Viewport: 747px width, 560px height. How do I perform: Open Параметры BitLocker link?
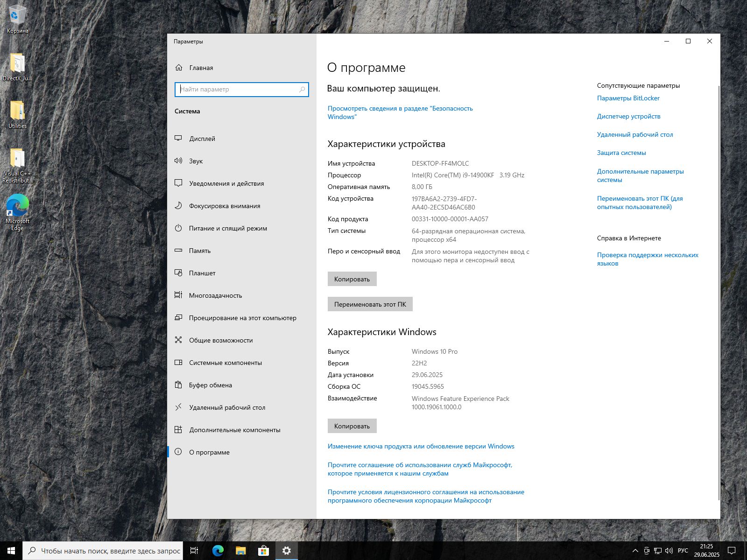tap(628, 98)
